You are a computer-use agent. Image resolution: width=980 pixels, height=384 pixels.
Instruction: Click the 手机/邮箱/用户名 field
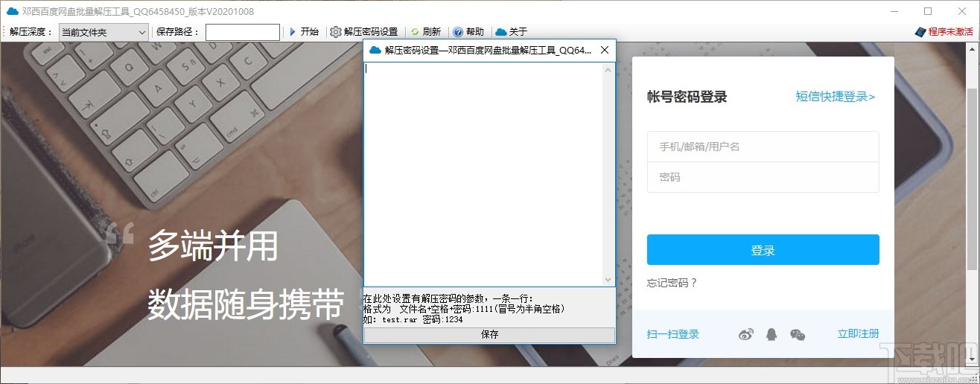pos(763,147)
